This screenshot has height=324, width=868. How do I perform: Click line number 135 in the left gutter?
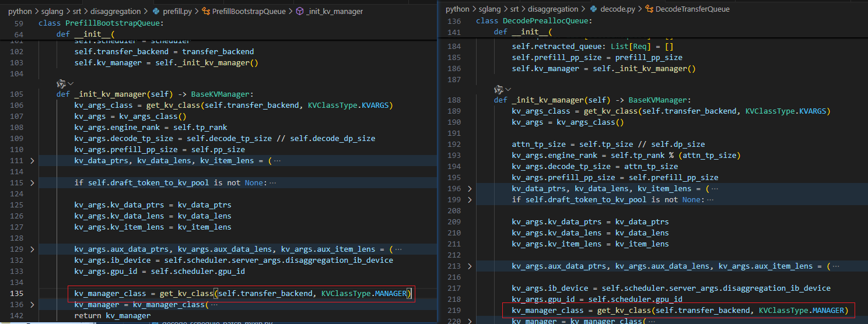[x=17, y=293]
